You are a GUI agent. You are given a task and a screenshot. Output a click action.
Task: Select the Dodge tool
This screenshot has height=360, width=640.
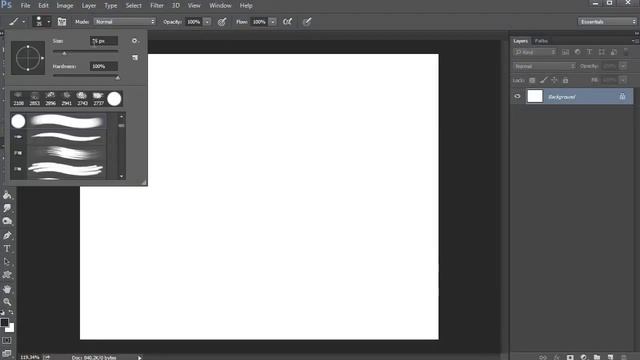pos(7,221)
